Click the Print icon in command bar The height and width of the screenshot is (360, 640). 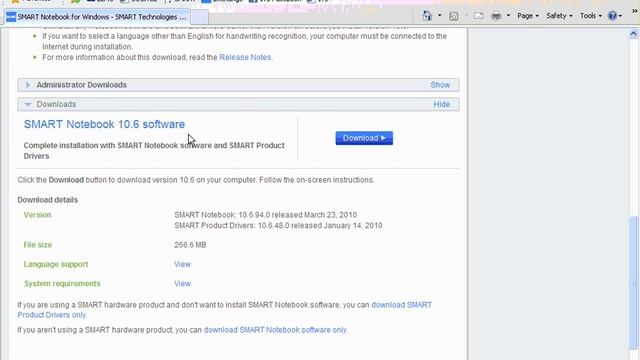pos(496,16)
